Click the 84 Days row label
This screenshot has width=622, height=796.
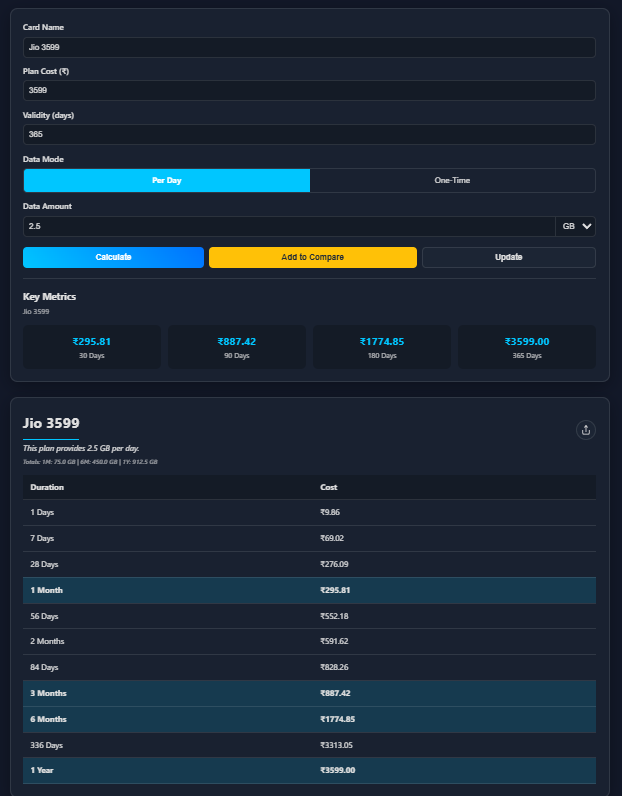pos(44,668)
